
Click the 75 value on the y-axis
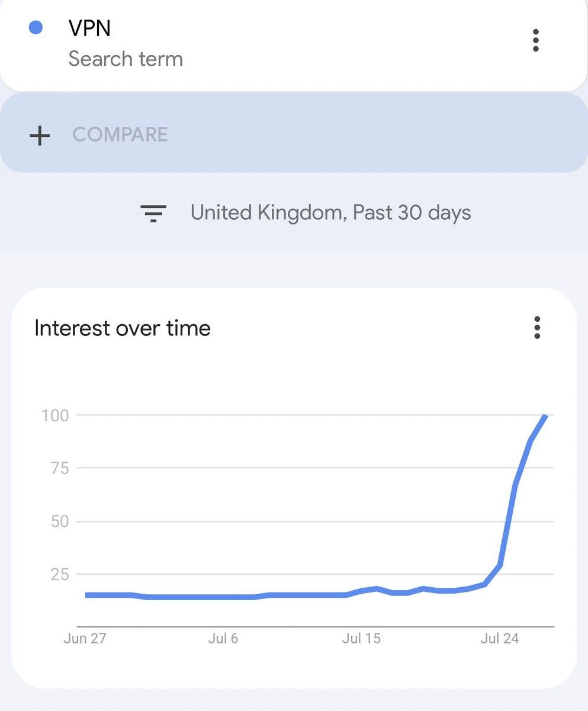(57, 468)
